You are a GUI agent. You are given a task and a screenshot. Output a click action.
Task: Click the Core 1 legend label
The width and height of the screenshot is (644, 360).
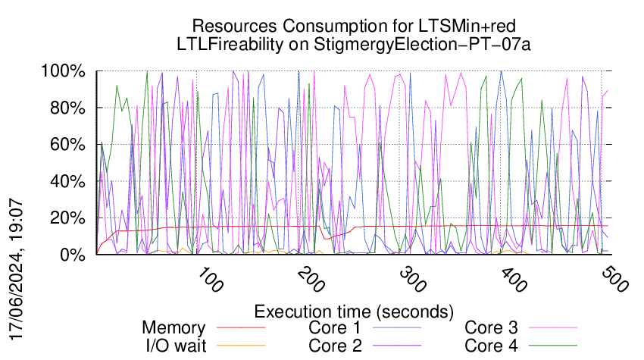[x=335, y=328]
